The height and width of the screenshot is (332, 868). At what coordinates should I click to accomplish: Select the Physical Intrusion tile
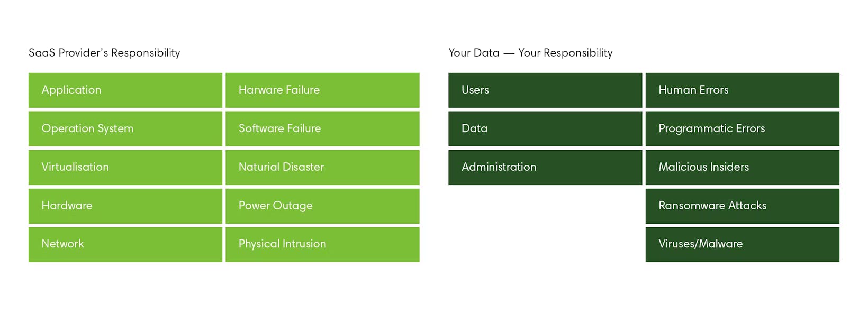click(x=322, y=244)
